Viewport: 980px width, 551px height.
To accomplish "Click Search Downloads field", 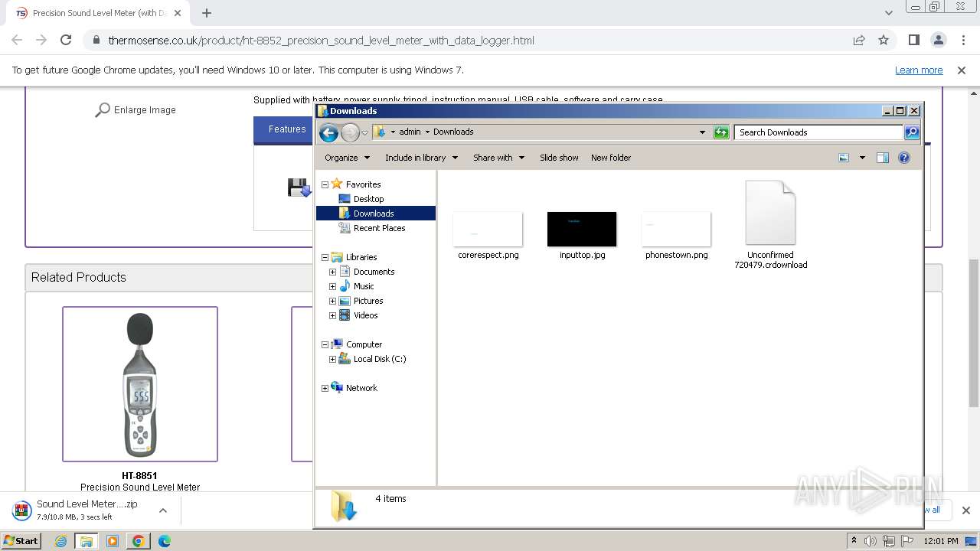I will 818,132.
